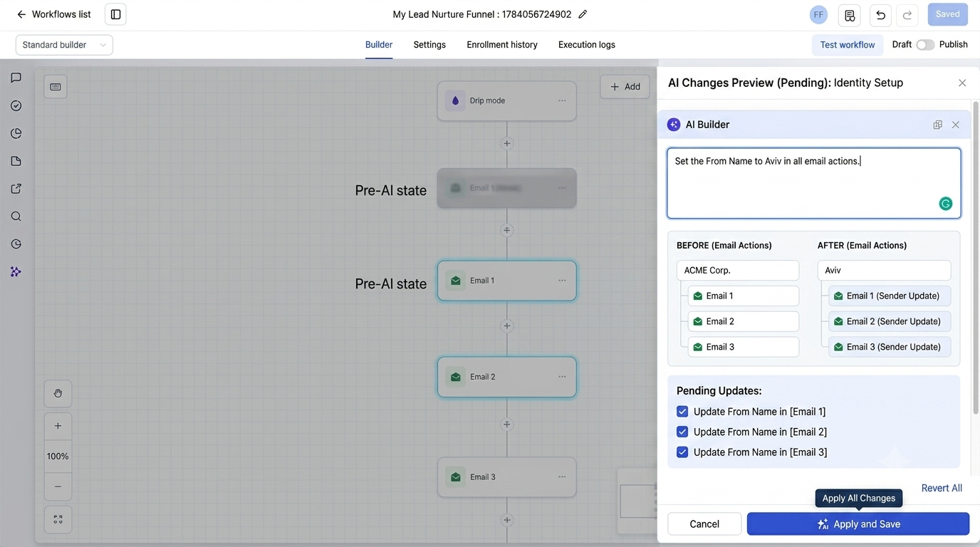
Task: Open the pie chart icon in left sidebar
Action: pyautogui.click(x=16, y=133)
